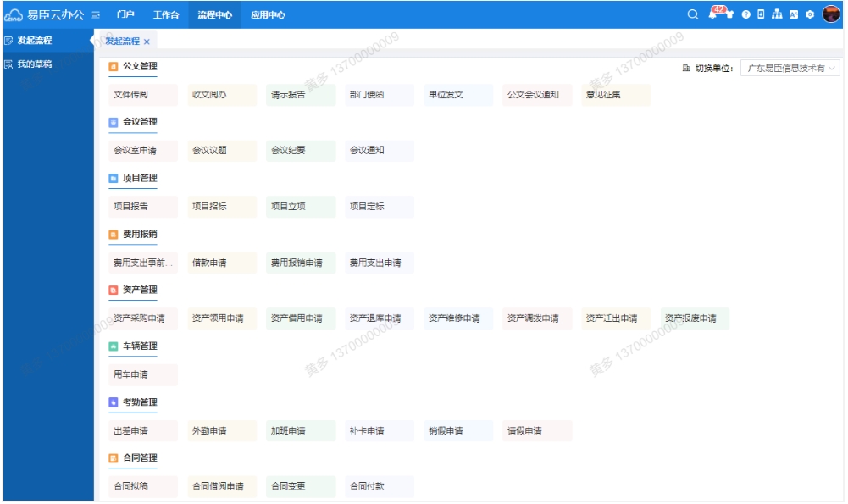Click the 切换单位 building icon
This screenshot has width=848, height=504.
[x=686, y=68]
